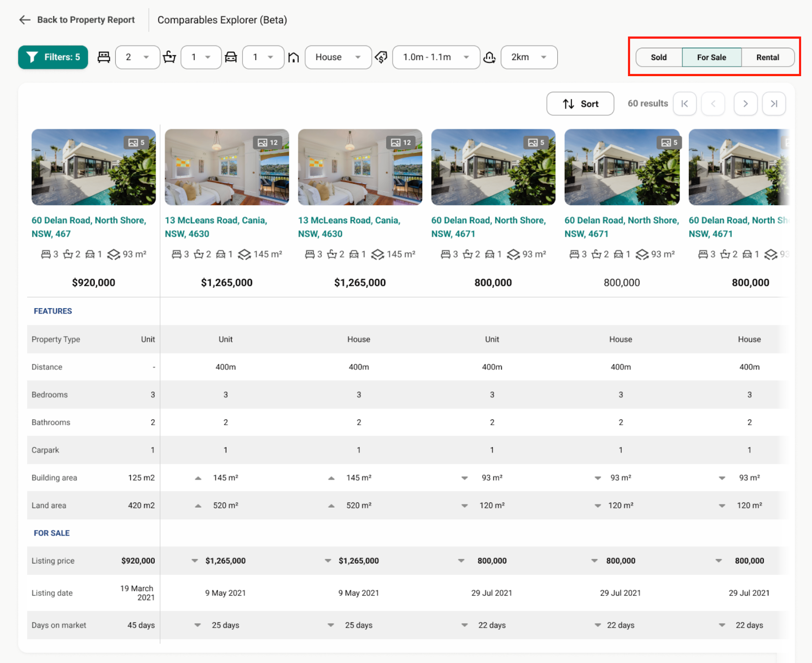The width and height of the screenshot is (812, 663).
Task: Open the 1.0m - 1.1m price dropdown
Action: pyautogui.click(x=436, y=57)
